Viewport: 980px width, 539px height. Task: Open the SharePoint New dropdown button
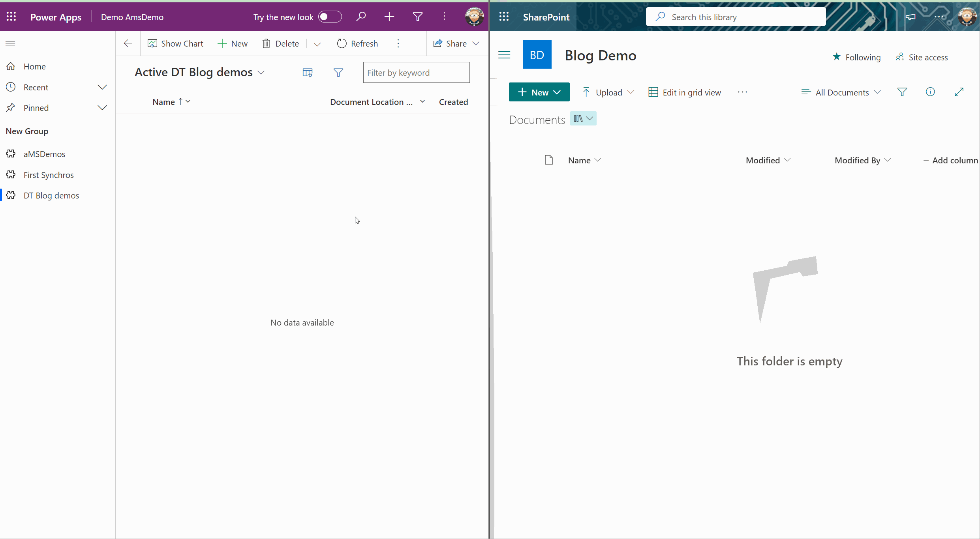(x=539, y=92)
